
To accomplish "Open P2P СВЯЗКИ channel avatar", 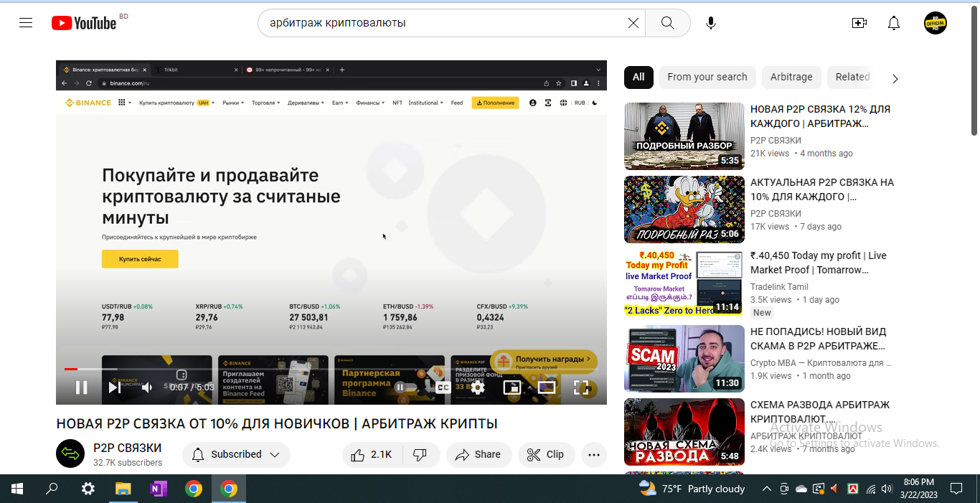I will 70,453.
